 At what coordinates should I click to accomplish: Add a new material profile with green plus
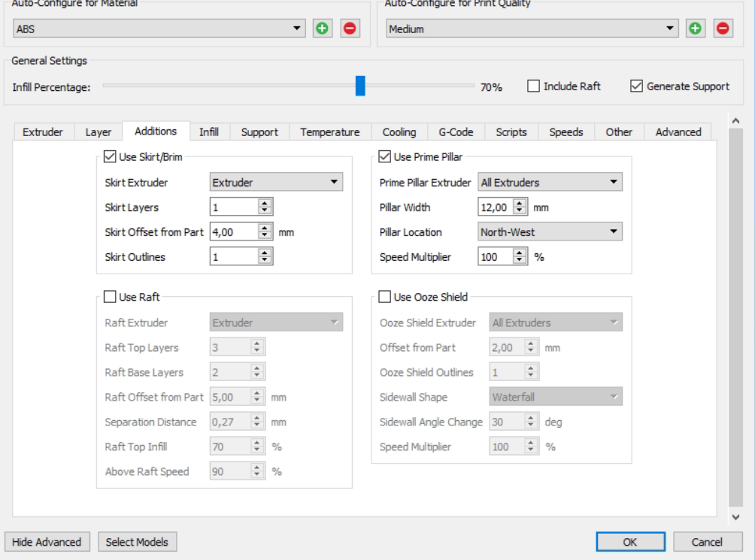tap(322, 29)
